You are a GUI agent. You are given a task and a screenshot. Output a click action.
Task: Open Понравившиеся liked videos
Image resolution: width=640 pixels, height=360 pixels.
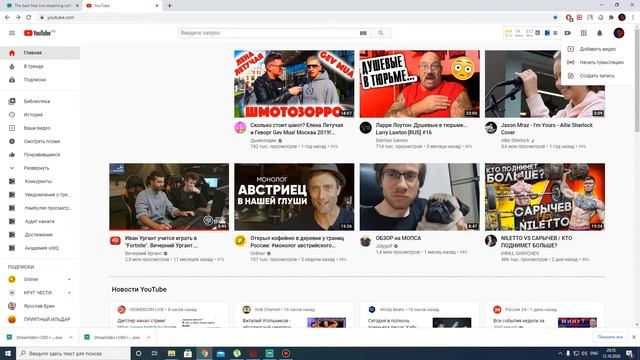[40, 155]
